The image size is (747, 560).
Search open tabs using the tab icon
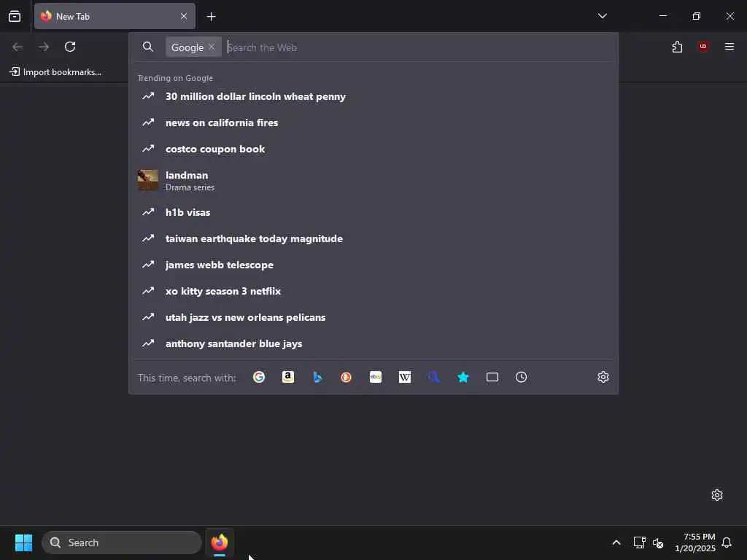point(492,377)
